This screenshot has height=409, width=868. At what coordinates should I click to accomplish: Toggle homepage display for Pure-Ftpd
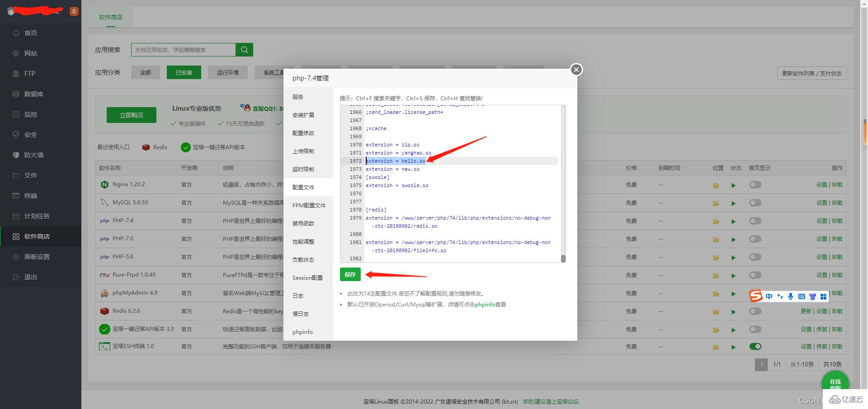(755, 275)
